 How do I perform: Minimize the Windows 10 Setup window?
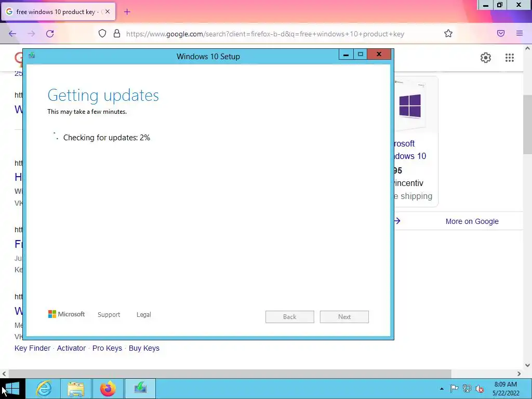click(x=345, y=54)
